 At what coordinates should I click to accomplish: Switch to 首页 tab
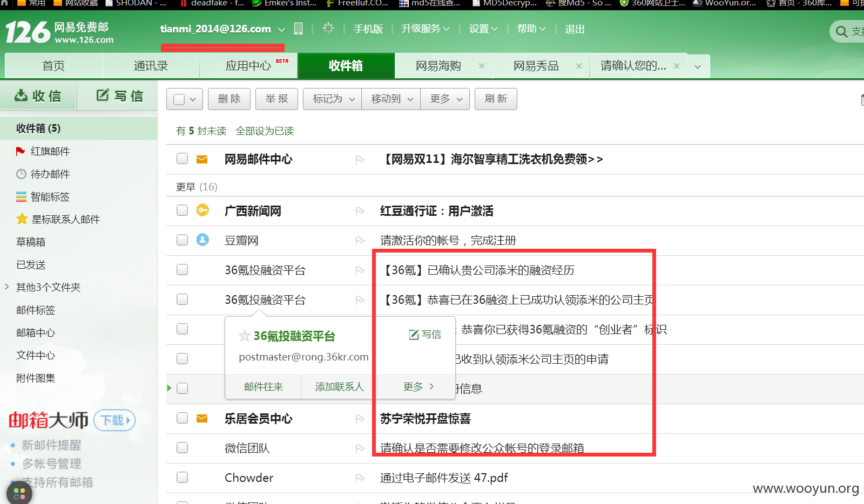point(53,66)
